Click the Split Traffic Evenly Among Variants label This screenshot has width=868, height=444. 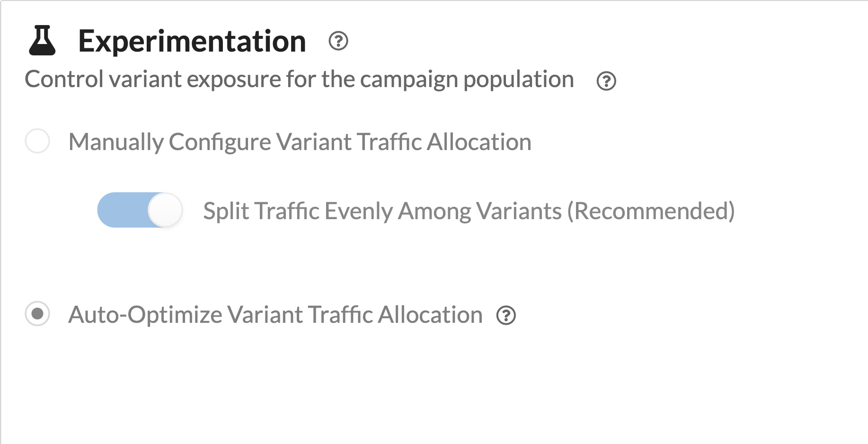469,211
